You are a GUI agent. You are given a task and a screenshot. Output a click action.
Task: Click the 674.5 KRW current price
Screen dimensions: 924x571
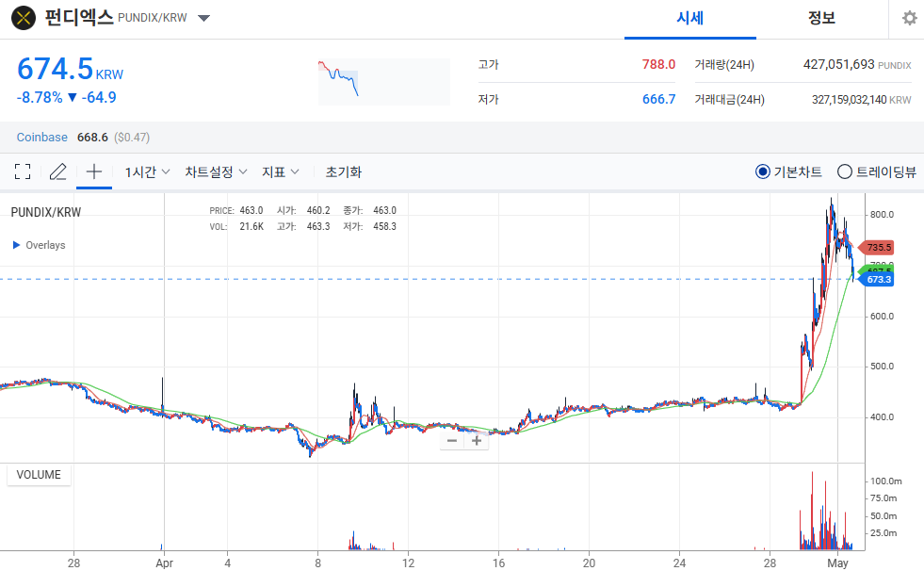(70, 69)
